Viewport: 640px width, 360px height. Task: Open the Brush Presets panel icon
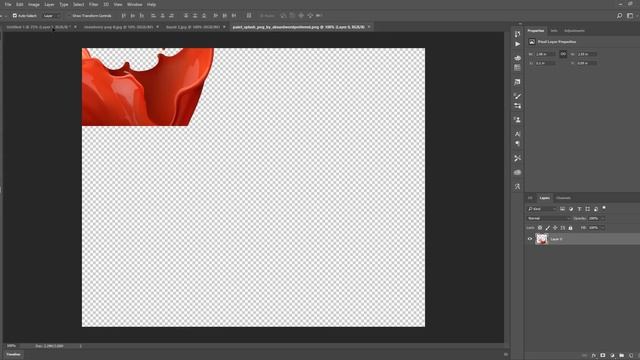point(518,106)
